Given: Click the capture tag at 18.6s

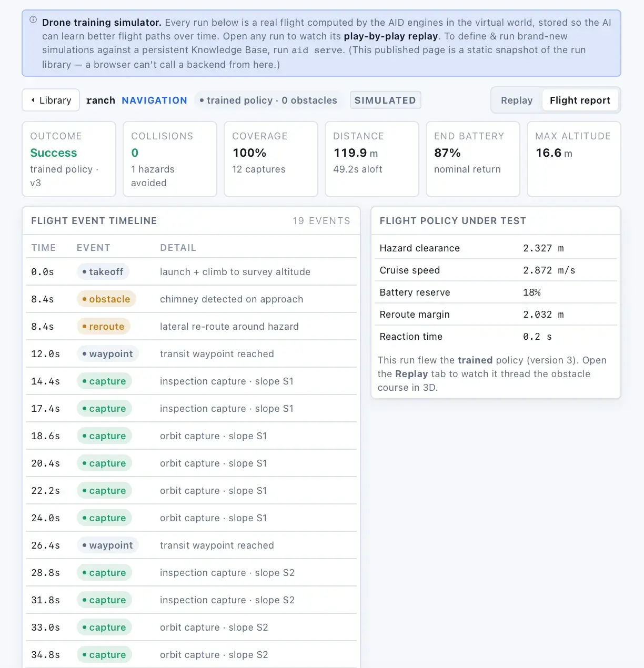Looking at the screenshot, I should (x=104, y=436).
